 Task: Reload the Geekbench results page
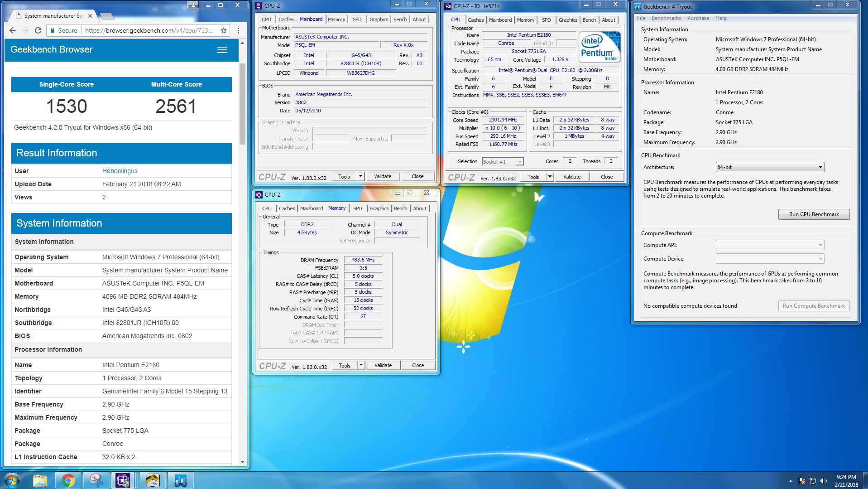[x=38, y=30]
